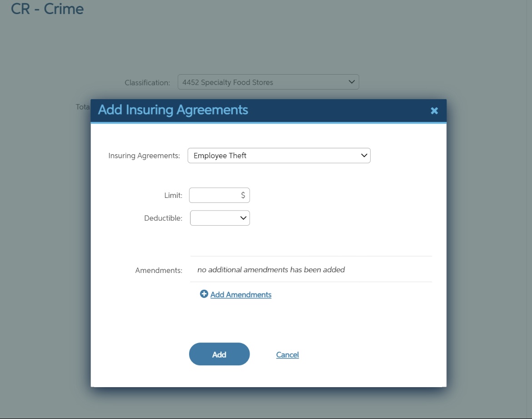
Task: Click the chevron arrow of Deductible select
Action: [x=243, y=218]
